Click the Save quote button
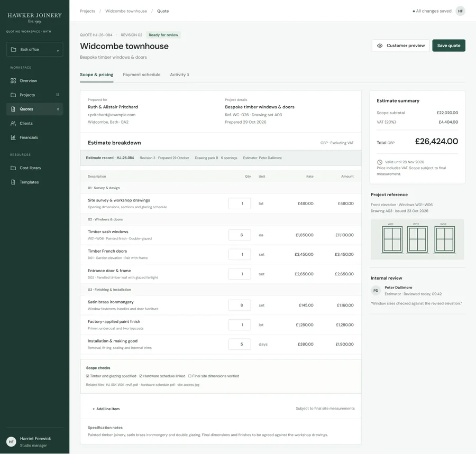476x454 pixels. tap(448, 45)
